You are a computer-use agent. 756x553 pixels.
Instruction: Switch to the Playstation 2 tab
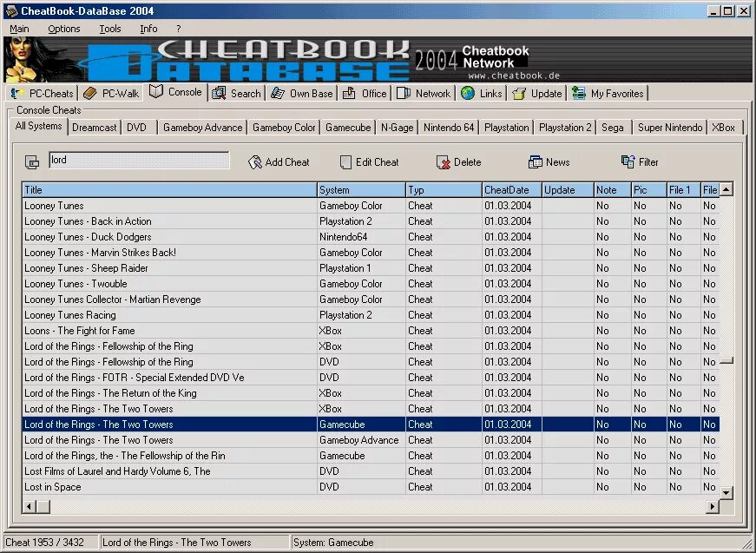tap(565, 128)
